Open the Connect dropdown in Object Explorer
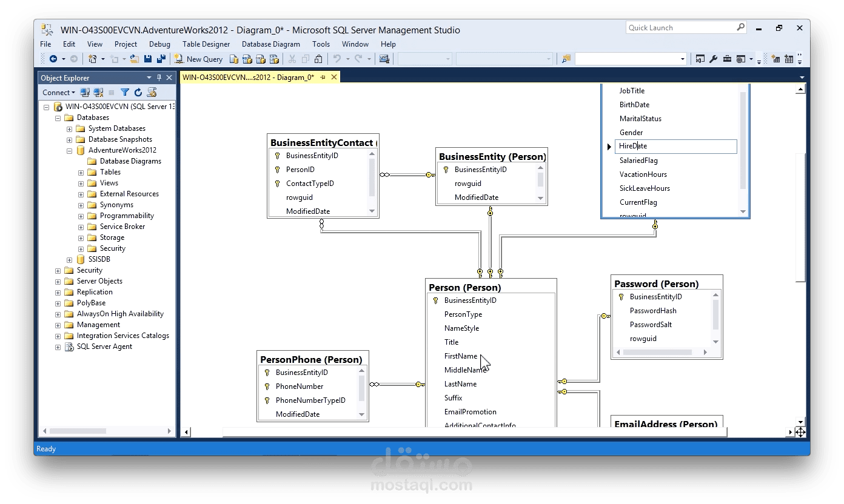Viewport: 844px width, 504px height. click(x=59, y=92)
